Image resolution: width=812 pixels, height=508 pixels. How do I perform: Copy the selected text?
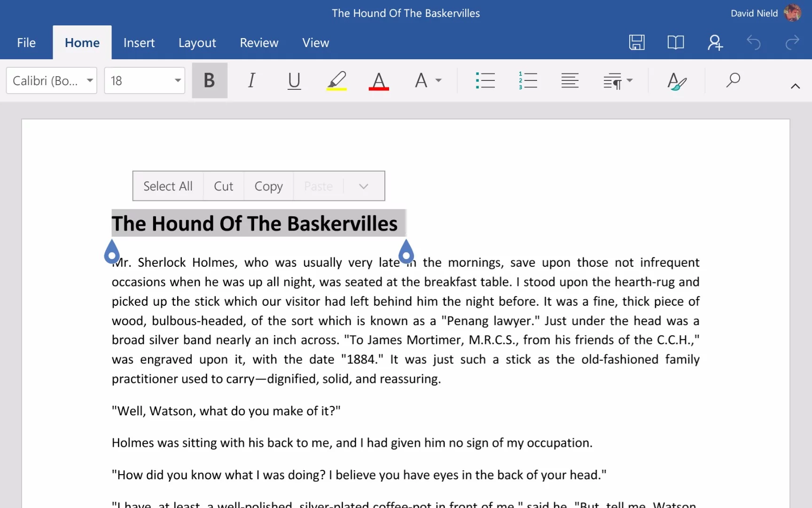point(268,186)
